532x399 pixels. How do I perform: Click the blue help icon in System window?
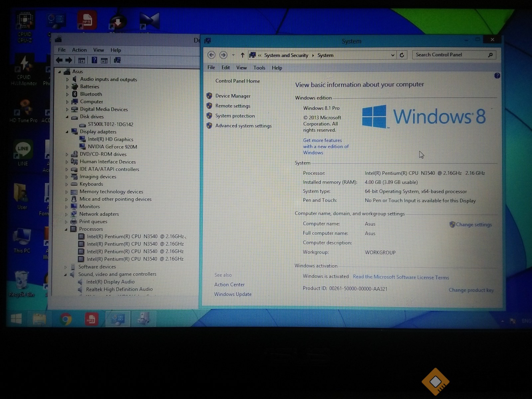[x=497, y=76]
